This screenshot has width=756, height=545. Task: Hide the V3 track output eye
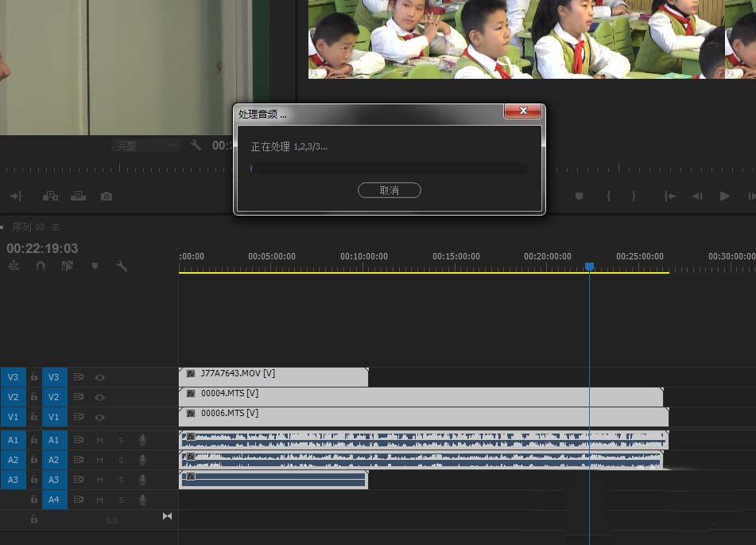100,377
